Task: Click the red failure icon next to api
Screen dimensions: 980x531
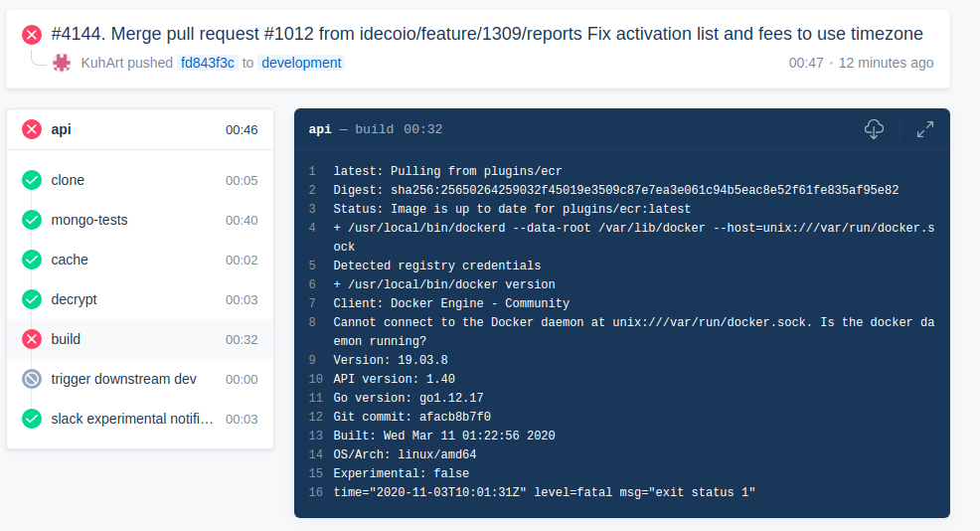Action: click(x=32, y=129)
